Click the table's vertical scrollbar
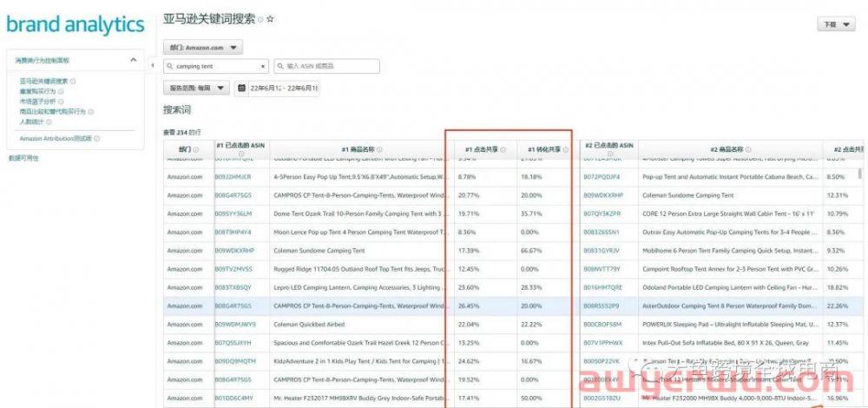Viewport: 868px width, 408px height. point(859,174)
